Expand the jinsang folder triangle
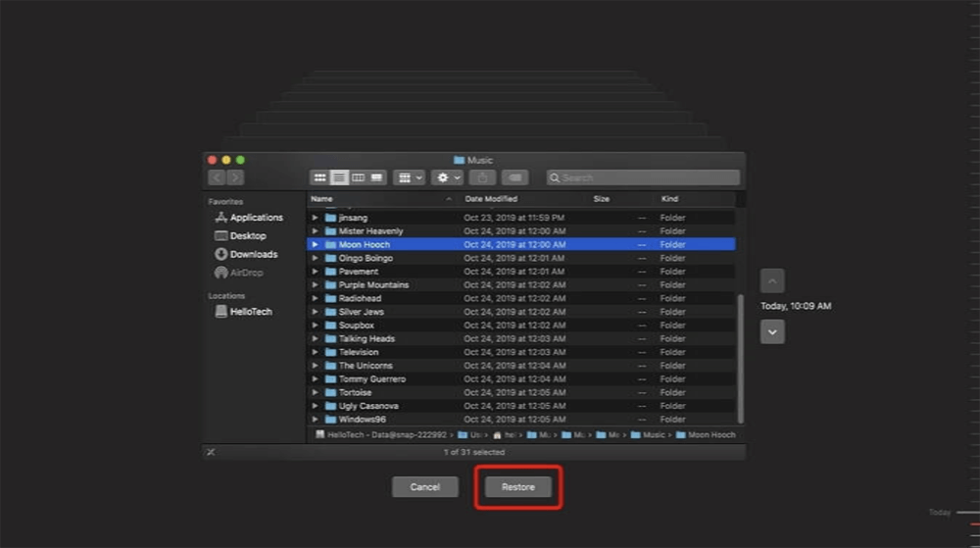 tap(315, 218)
